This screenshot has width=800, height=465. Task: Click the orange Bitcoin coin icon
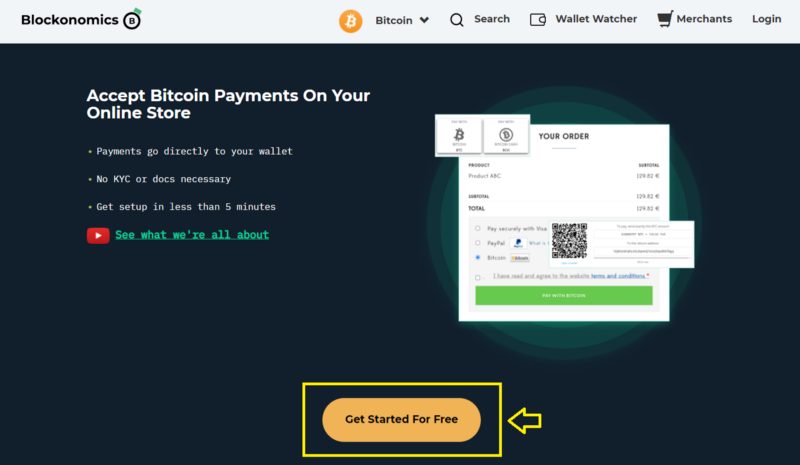click(351, 21)
